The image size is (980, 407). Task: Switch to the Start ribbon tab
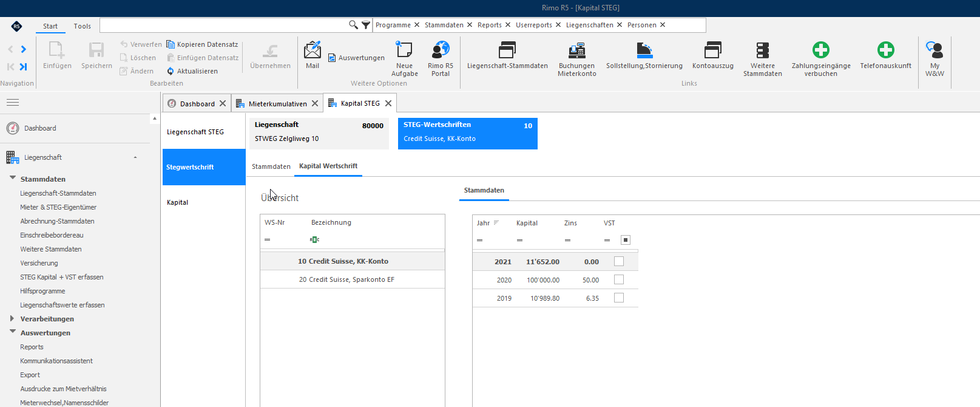[x=50, y=26]
